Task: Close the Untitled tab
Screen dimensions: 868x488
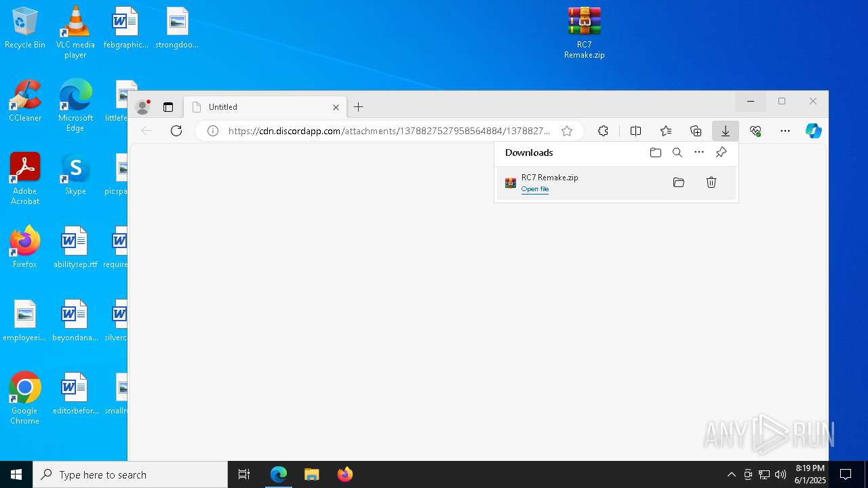Action: tap(336, 107)
